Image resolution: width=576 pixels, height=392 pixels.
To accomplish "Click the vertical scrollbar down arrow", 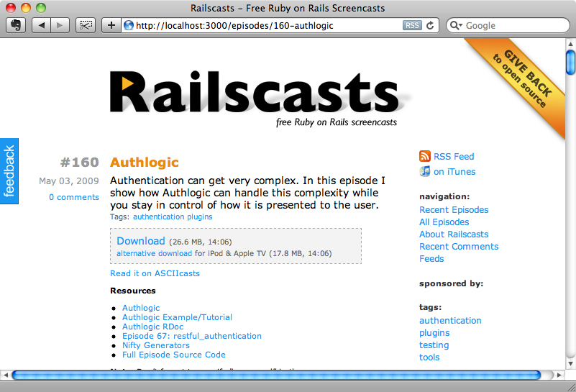I will pos(570,364).
